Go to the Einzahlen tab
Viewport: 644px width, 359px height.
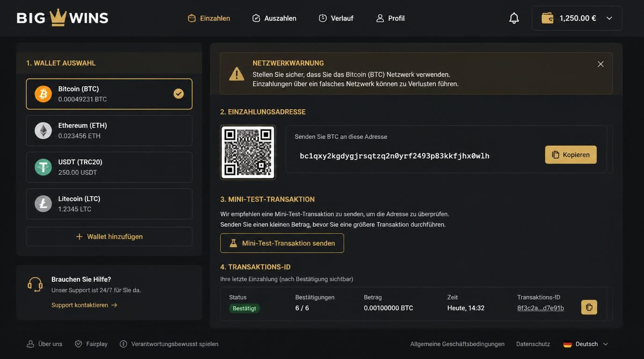209,18
